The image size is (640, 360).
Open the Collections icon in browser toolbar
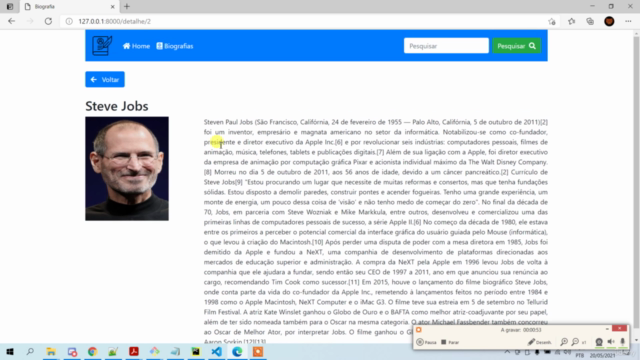pos(590,21)
